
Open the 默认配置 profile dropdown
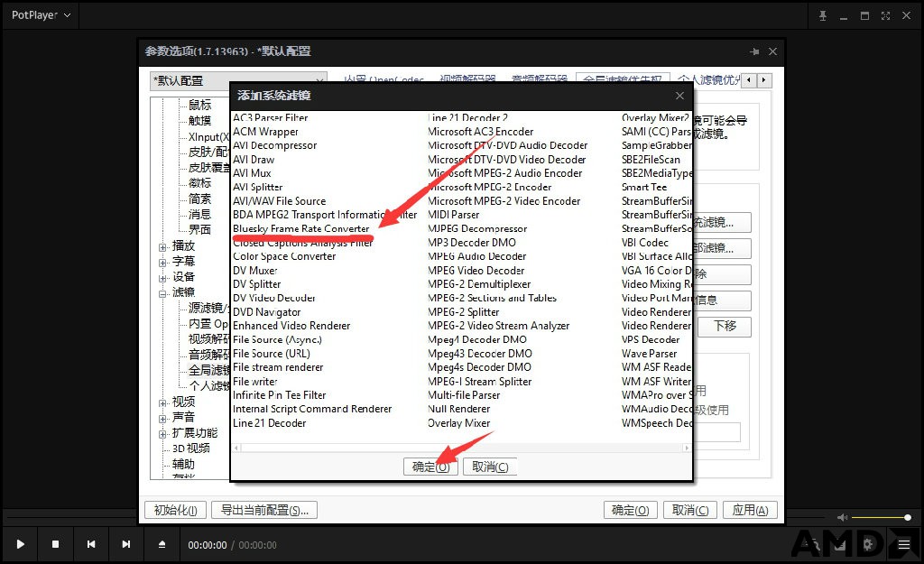point(238,80)
